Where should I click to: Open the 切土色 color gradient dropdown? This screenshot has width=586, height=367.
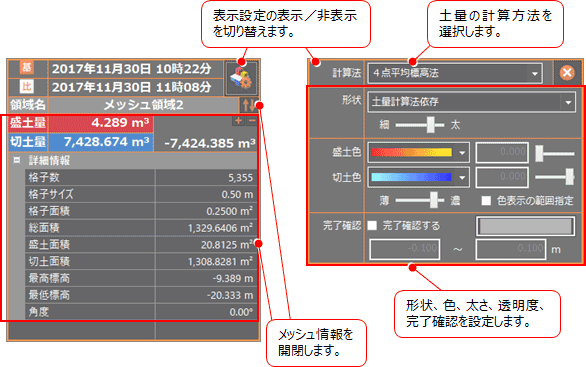pos(419,177)
